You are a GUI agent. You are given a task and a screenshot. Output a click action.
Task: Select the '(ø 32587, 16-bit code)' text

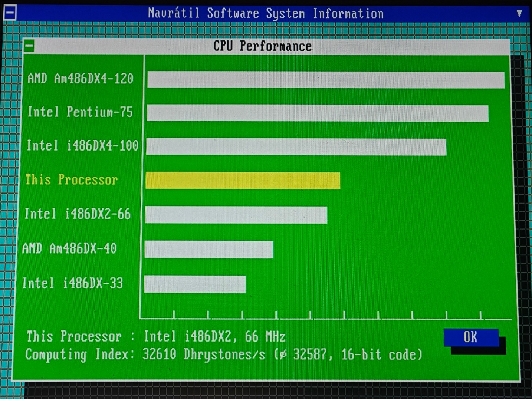[348, 354]
